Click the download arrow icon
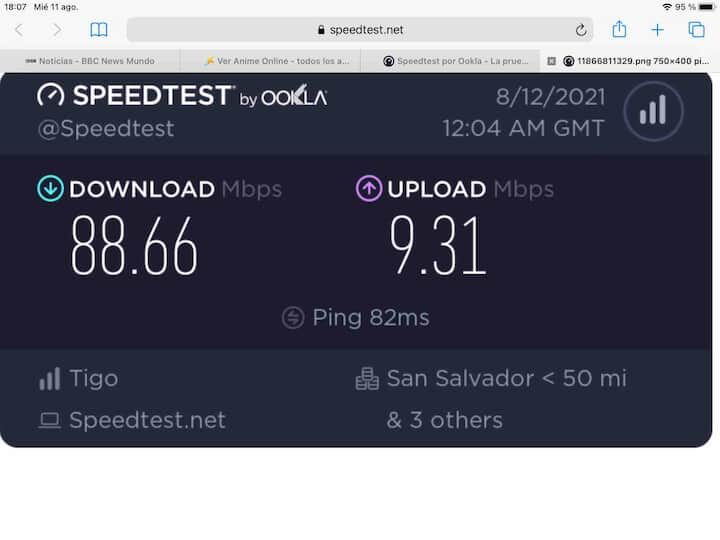Screen dimensions: 720x540 click(x=50, y=188)
